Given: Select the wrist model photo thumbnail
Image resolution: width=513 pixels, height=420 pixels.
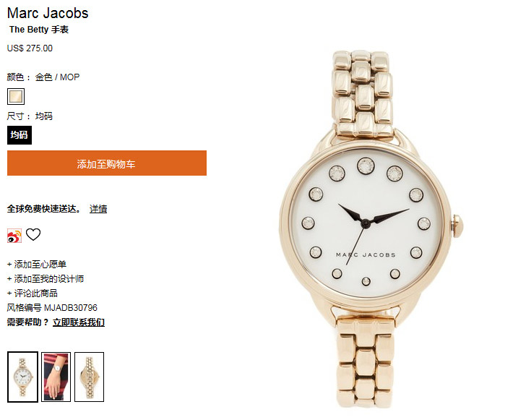Looking at the screenshot, I should click(56, 377).
